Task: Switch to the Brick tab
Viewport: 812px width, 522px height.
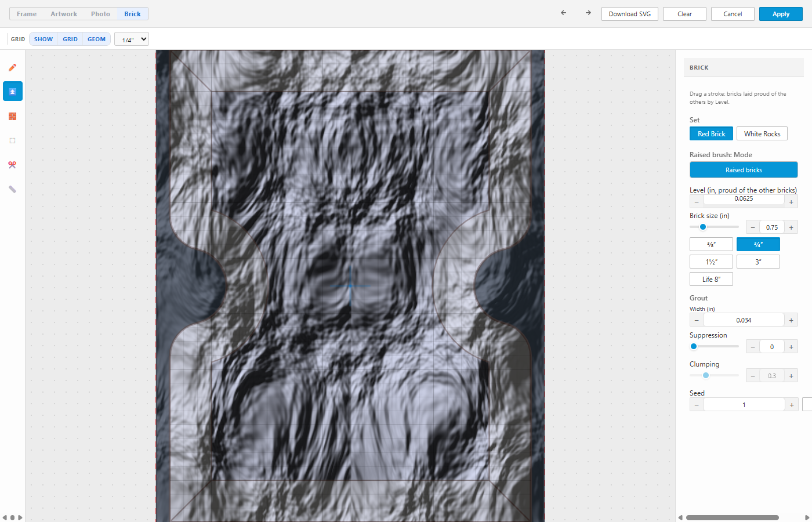Action: pos(132,14)
